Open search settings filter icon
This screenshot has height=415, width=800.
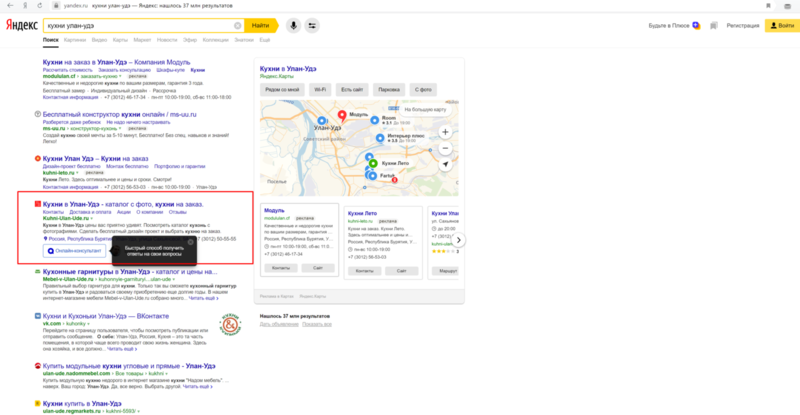coord(312,25)
